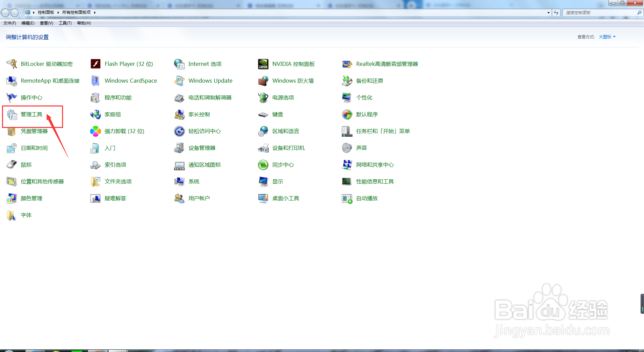Click the 设备管理器 icon
Screen dimensions: 644x352
coord(179,148)
